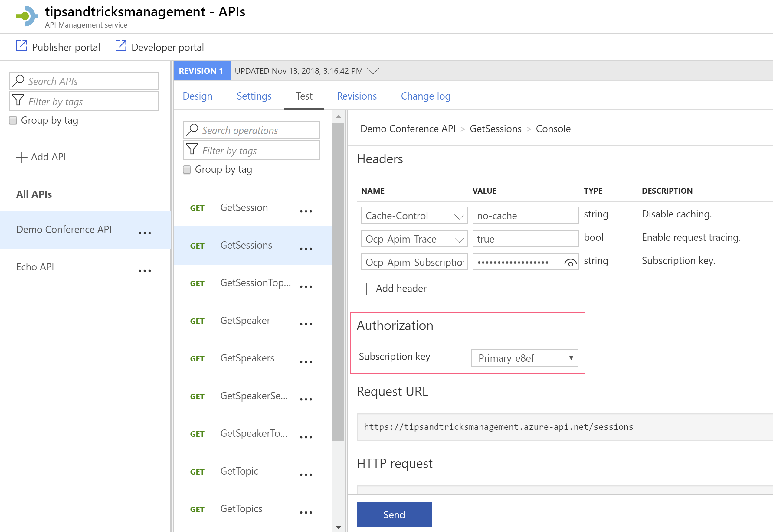
Task: Focus the Search operations input field
Action: pyautogui.click(x=251, y=130)
